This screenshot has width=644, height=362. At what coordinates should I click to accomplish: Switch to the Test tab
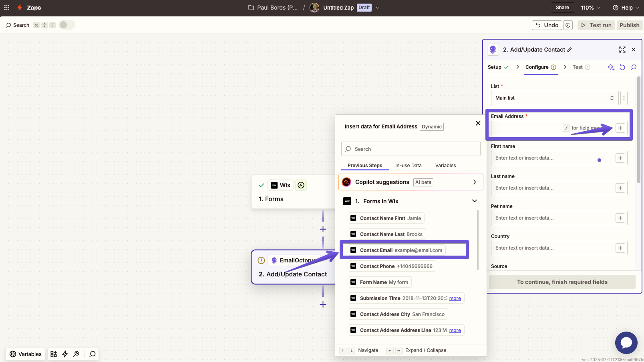pyautogui.click(x=581, y=67)
